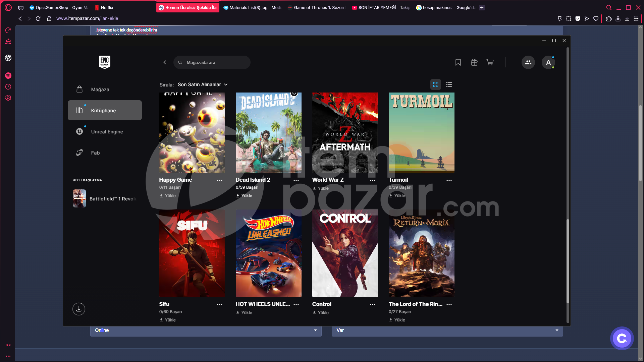The height and width of the screenshot is (362, 644).
Task: Open the gift card icon
Action: [474, 62]
